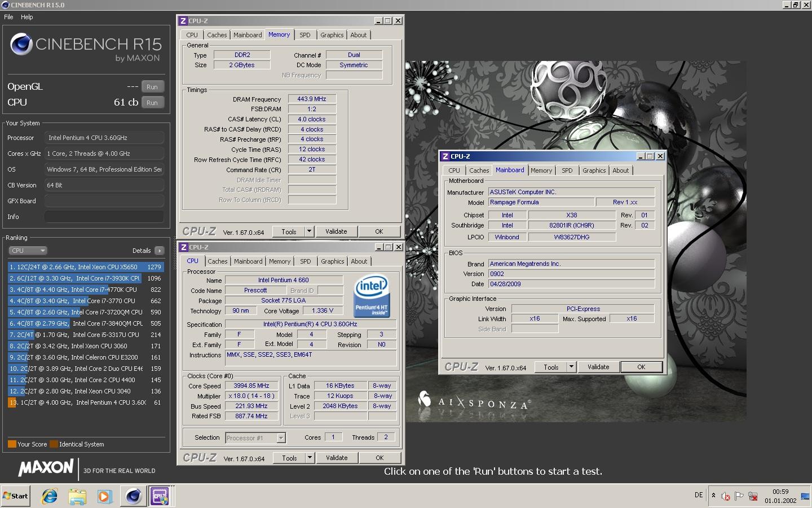The image size is (812, 508).
Task: Open the Cinebench File menu
Action: click(x=8, y=17)
